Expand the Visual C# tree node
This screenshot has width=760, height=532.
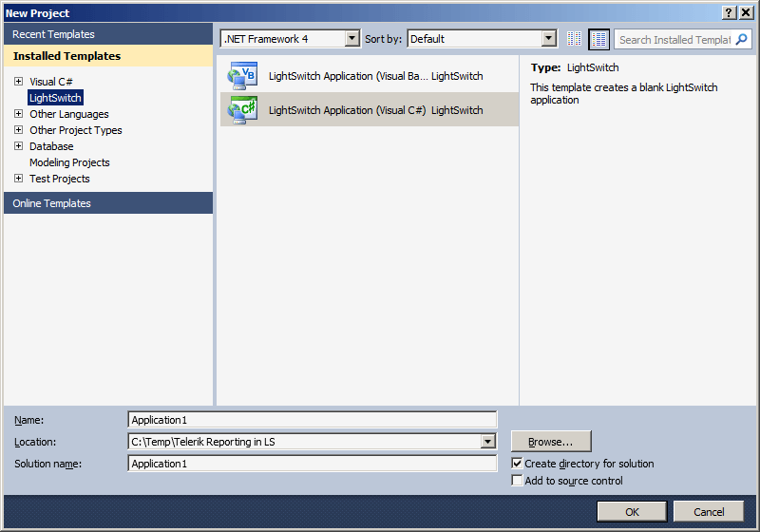pos(18,81)
